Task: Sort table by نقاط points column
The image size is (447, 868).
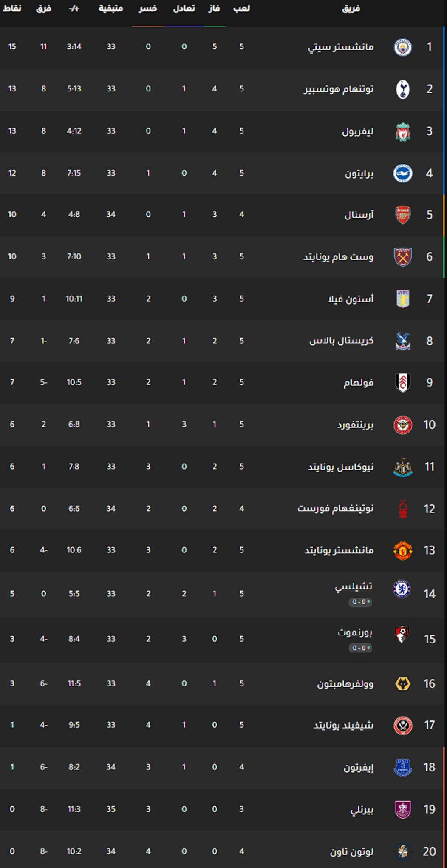Action: [x=12, y=9]
